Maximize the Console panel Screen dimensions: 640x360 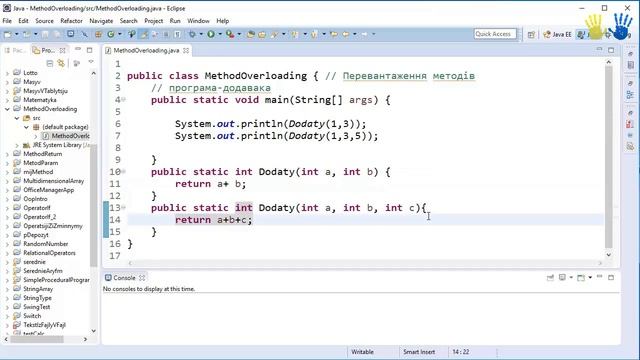point(611,278)
